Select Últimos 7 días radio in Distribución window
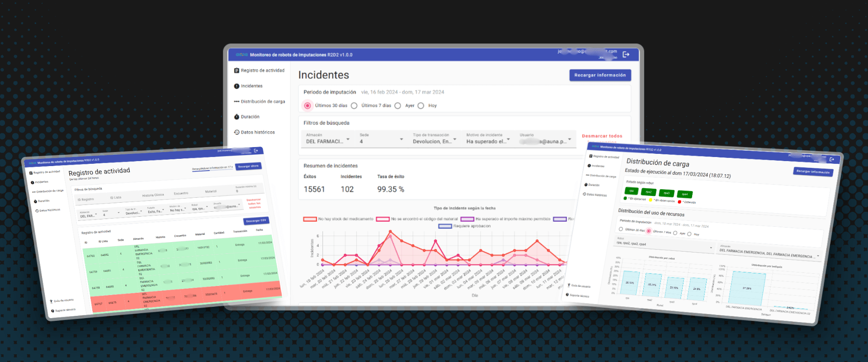This screenshot has height=362, width=868. click(x=649, y=231)
